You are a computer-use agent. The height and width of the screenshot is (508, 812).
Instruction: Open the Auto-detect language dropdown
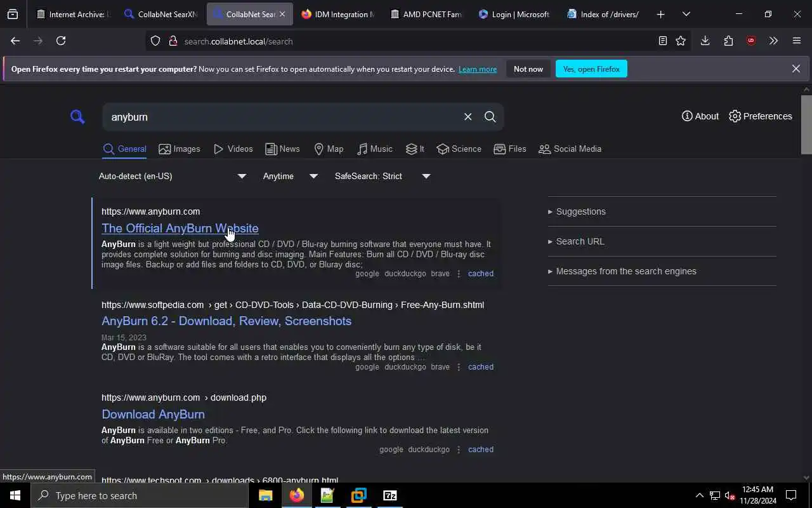pyautogui.click(x=172, y=176)
